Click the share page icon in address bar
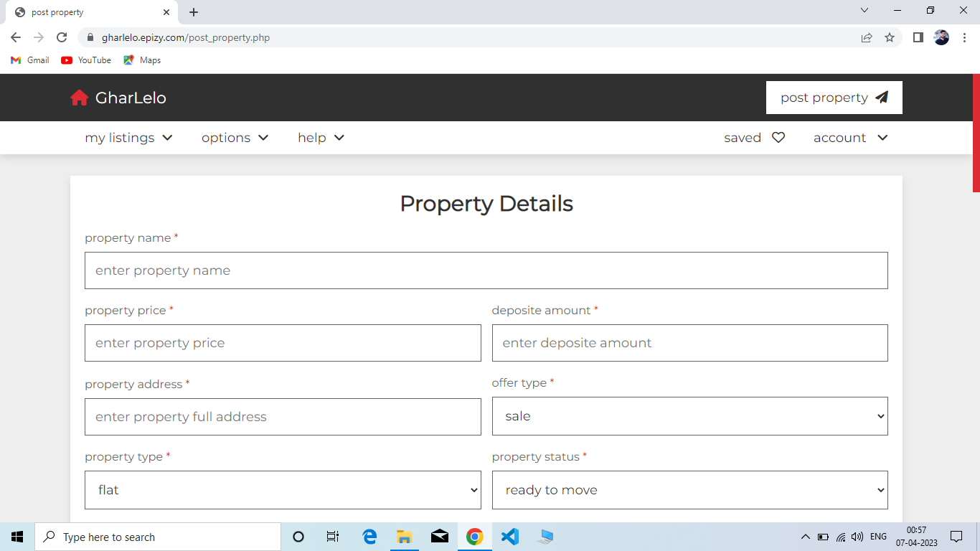The image size is (980, 551). click(x=867, y=37)
